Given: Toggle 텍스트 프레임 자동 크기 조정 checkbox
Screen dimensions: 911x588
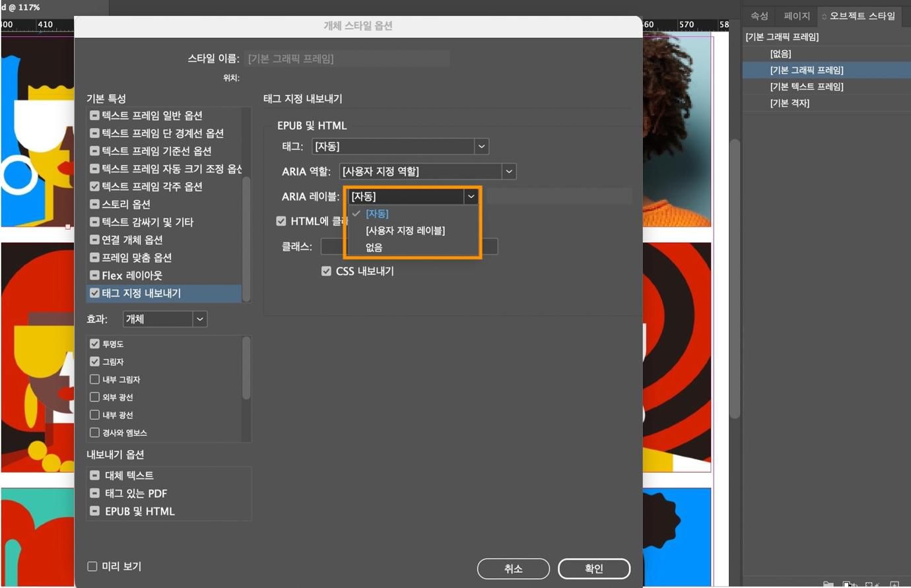Looking at the screenshot, I should [94, 169].
